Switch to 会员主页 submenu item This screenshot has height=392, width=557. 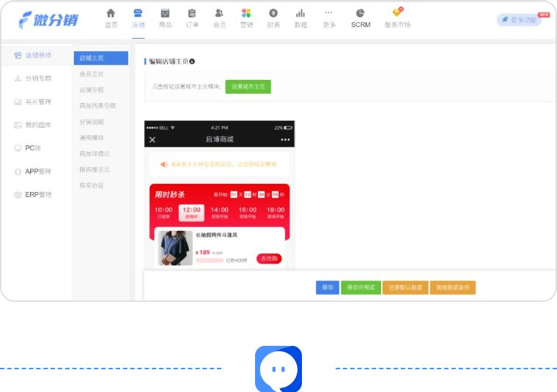(x=92, y=74)
